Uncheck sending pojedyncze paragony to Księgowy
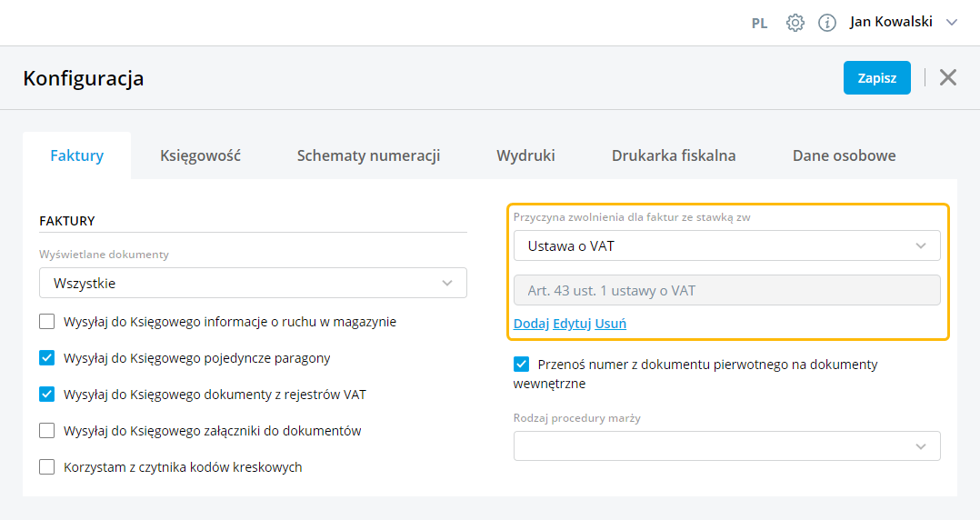Screen dimensions: 980x520 pyautogui.click(x=47, y=358)
